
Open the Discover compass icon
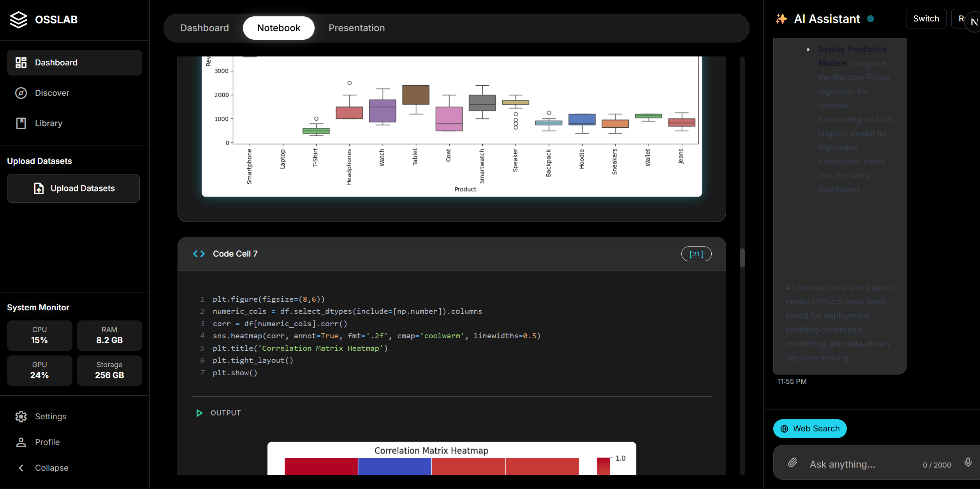21,93
